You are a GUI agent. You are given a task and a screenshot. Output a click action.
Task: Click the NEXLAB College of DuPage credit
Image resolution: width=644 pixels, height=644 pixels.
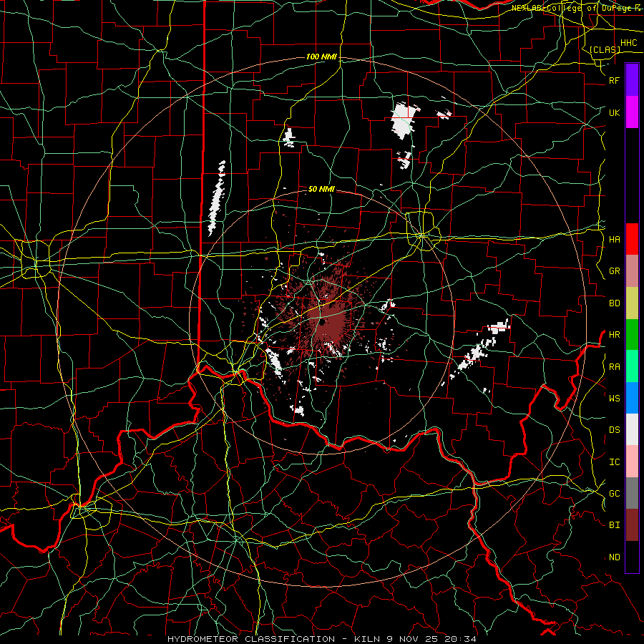pyautogui.click(x=577, y=8)
